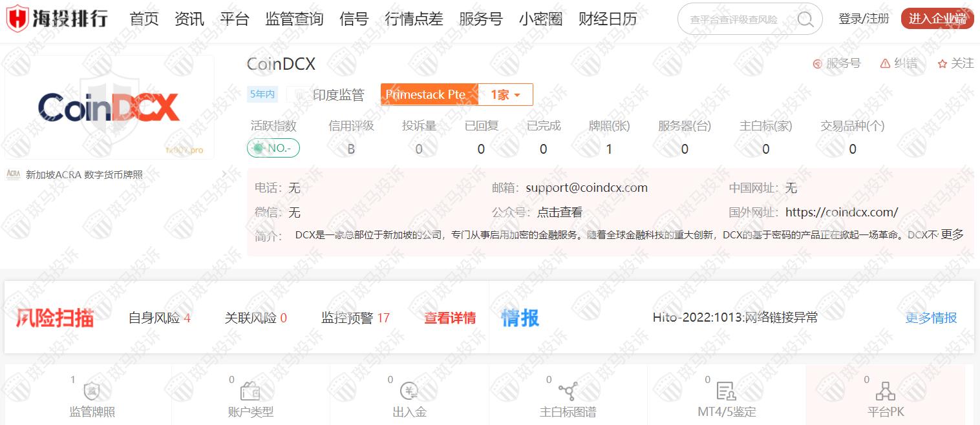Open the MT4/5鉴定 icon

[726, 391]
